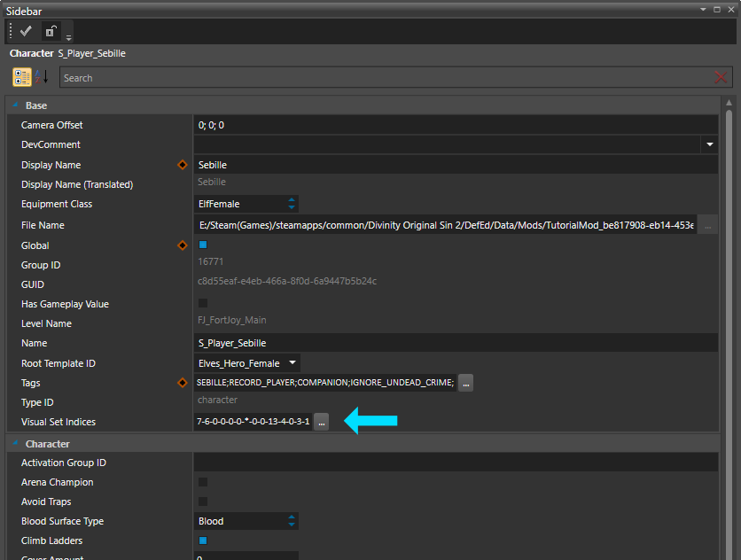Screen dimensions: 741x560
Task: Toggle the lock icon in toolbar
Action: click(x=51, y=31)
